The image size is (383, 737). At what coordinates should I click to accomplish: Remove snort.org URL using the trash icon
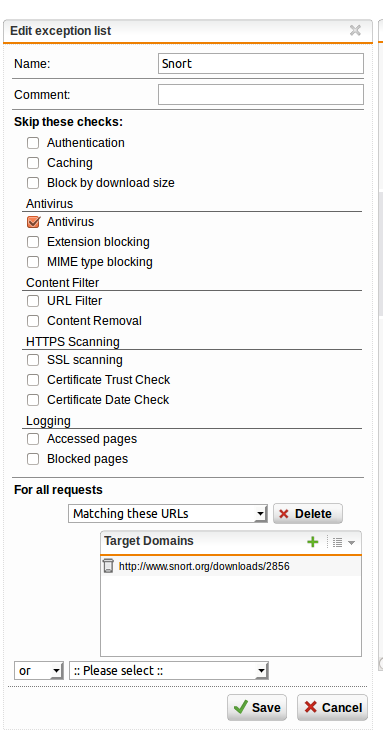[x=108, y=565]
